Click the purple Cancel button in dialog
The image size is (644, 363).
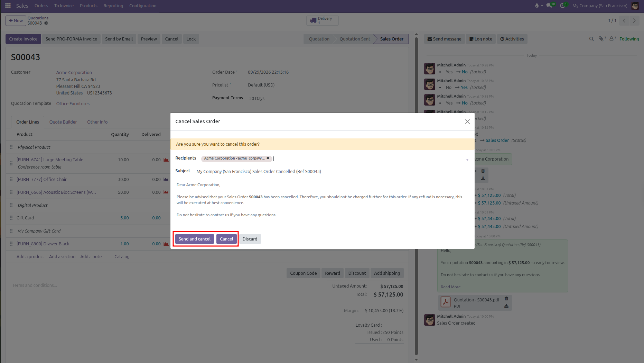(226, 239)
